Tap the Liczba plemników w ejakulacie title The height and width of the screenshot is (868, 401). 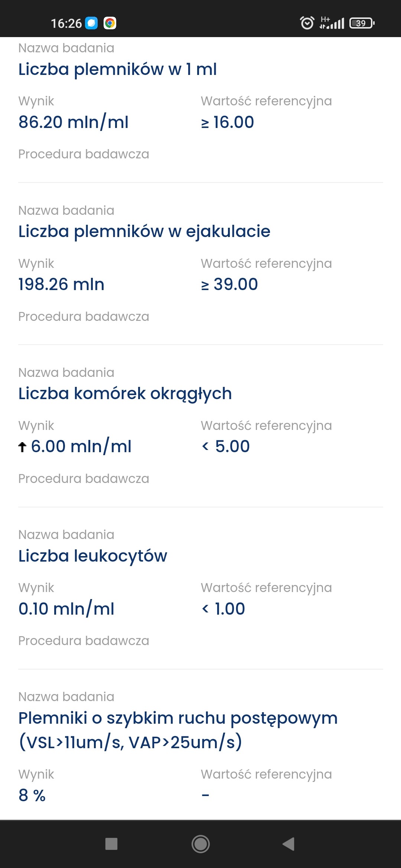click(x=144, y=231)
